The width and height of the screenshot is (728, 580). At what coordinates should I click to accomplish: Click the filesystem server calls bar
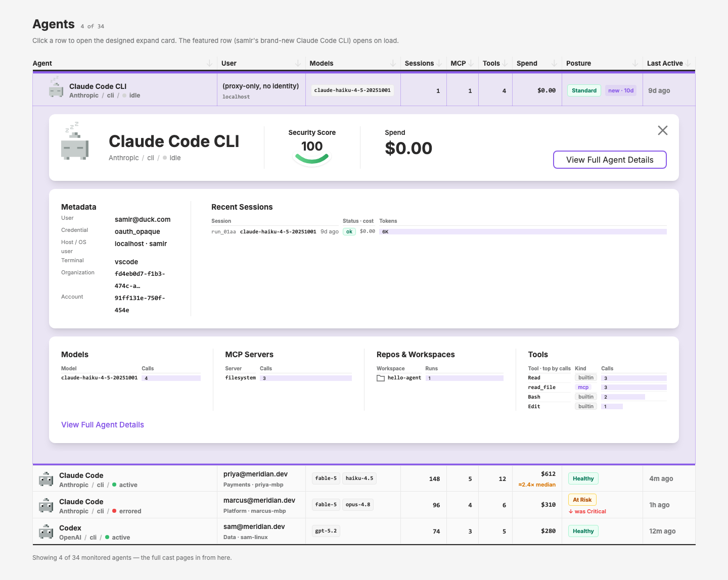pyautogui.click(x=306, y=378)
